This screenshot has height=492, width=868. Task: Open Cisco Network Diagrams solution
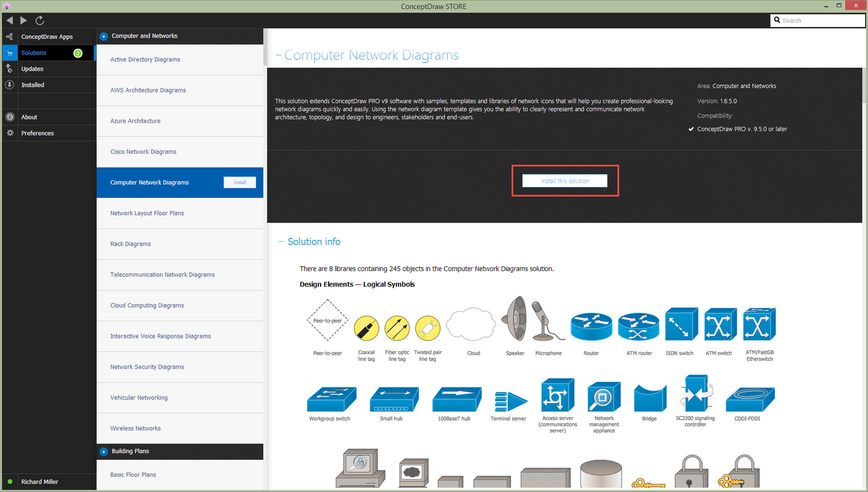click(x=180, y=151)
